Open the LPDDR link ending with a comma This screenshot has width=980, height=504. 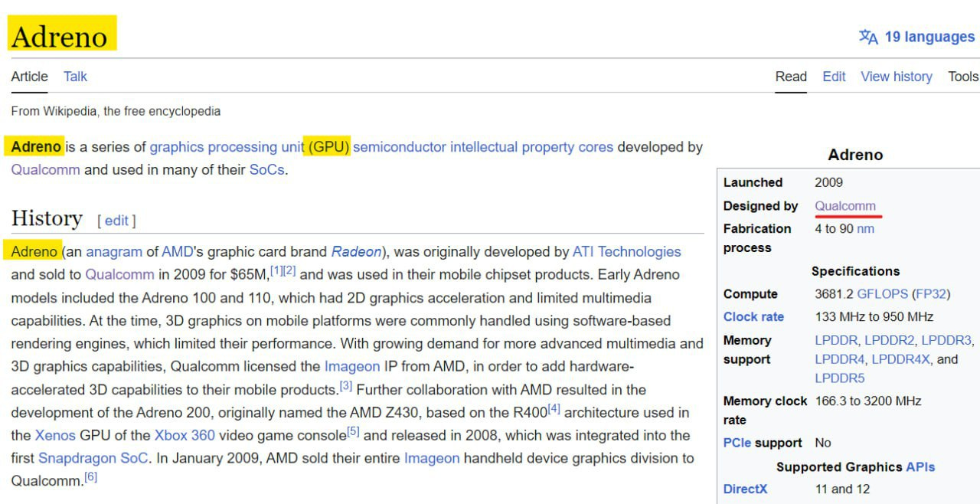836,339
